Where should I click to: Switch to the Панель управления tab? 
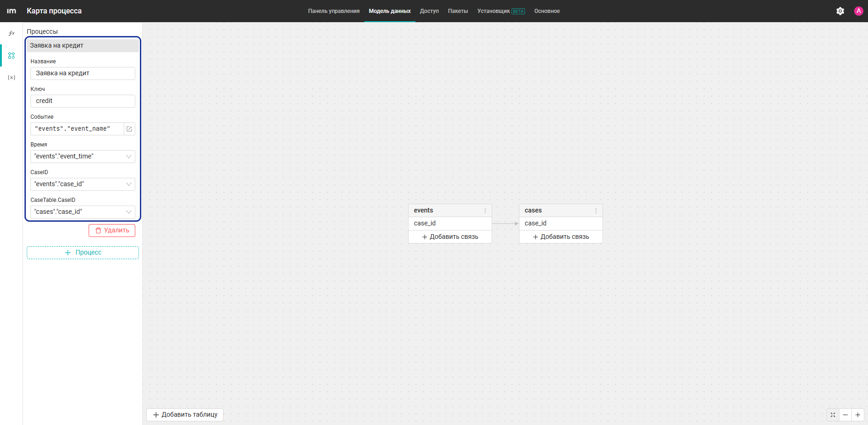coord(334,11)
